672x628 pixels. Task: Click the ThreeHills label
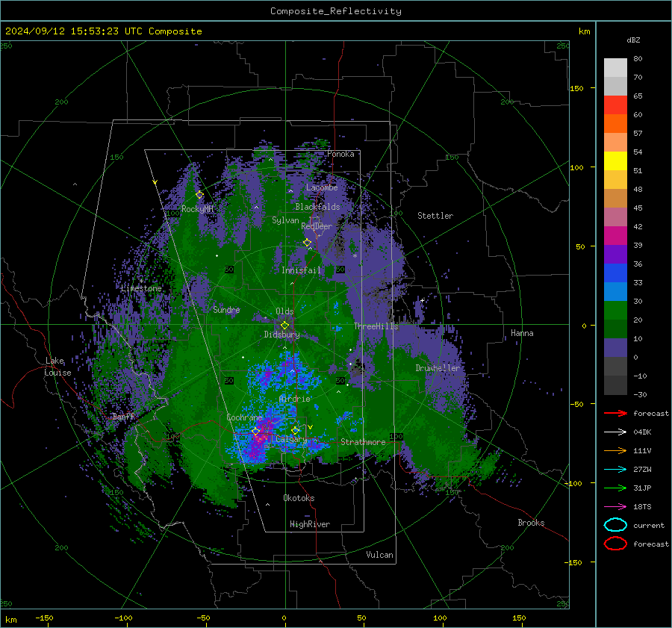click(376, 326)
